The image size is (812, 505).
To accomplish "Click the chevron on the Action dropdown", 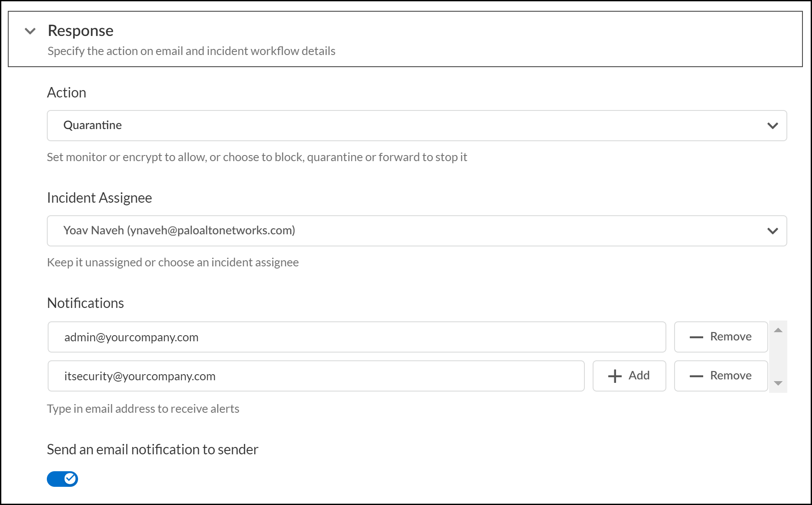I will [x=772, y=126].
